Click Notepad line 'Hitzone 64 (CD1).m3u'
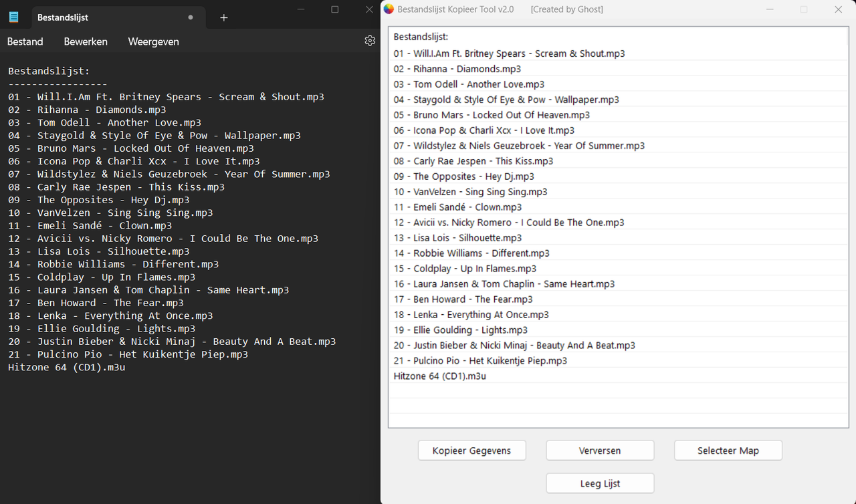Viewport: 856px width, 504px height. click(67, 368)
